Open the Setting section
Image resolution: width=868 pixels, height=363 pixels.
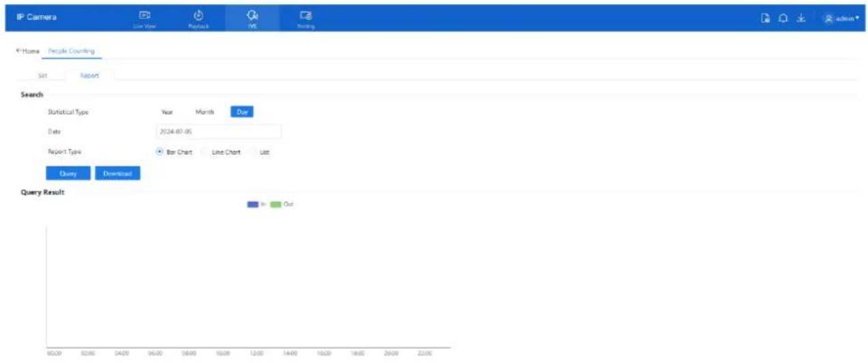(x=305, y=18)
